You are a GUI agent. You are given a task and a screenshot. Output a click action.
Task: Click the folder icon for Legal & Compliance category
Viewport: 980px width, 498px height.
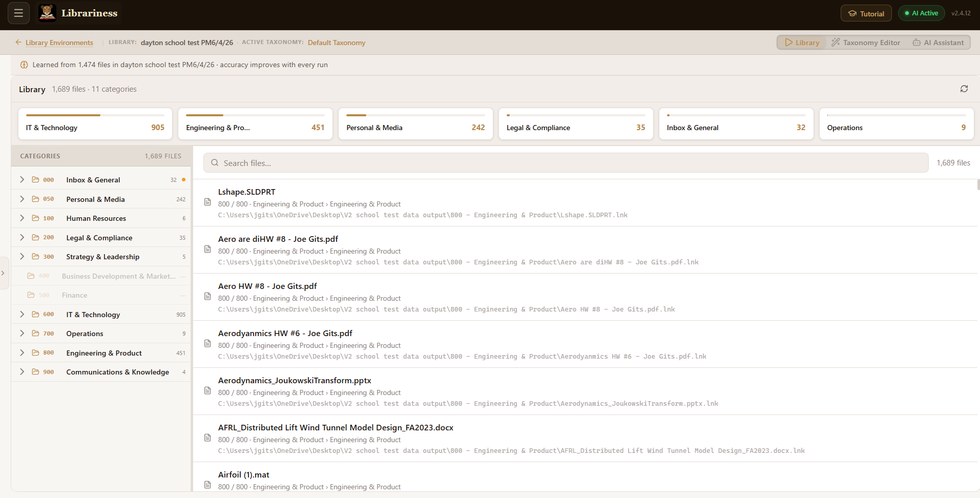[35, 237]
